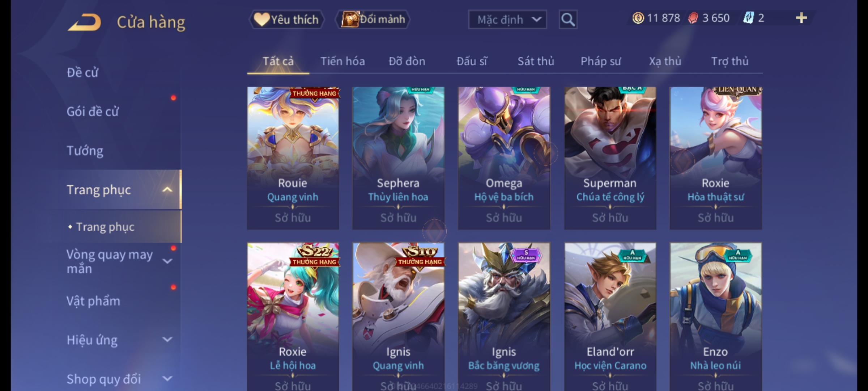This screenshot has height=391, width=868.
Task: Open Tướng in the sidebar
Action: [x=85, y=151]
